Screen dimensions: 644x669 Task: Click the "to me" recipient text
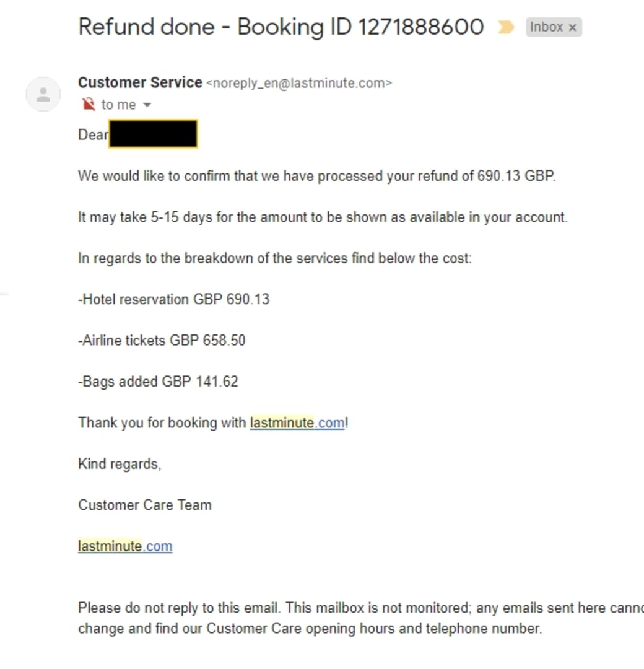(x=118, y=105)
